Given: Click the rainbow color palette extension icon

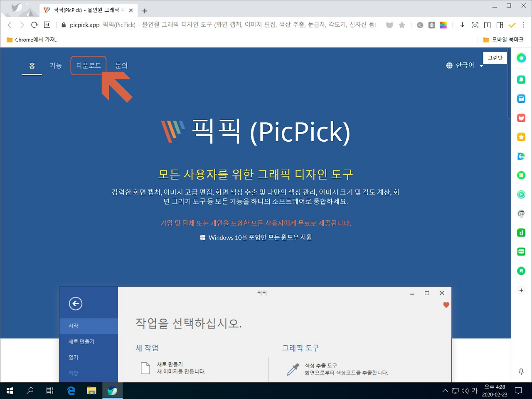Looking at the screenshot, I should (443, 25).
